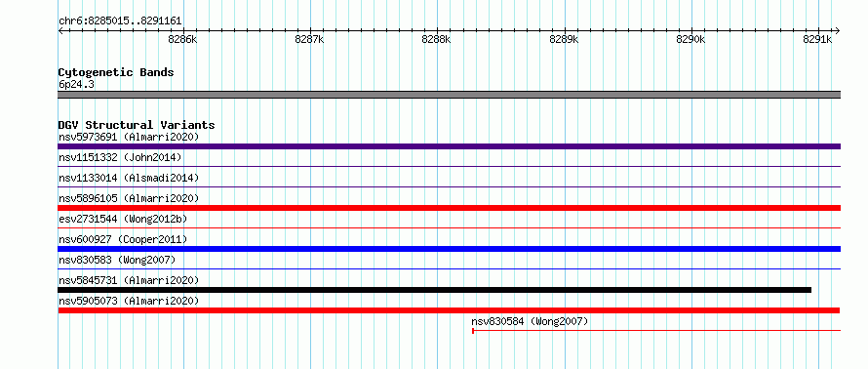Select the gray 6p24.3 cytogenetic band bar
Screen dimensions: 868x369
point(449,95)
